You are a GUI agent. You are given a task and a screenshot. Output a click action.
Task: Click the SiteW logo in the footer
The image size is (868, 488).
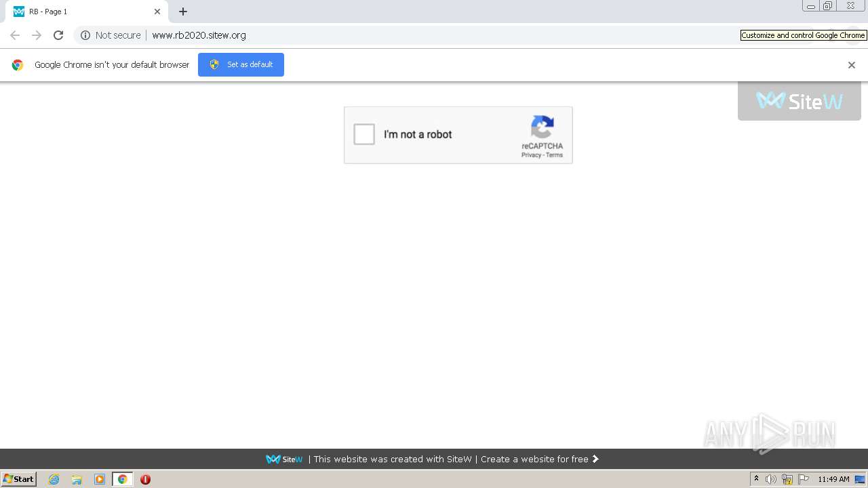click(284, 459)
